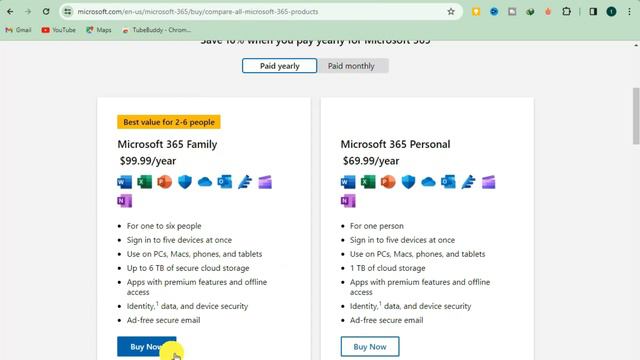Click the $69.99/year price
The width and height of the screenshot is (640, 360).
[371, 161]
